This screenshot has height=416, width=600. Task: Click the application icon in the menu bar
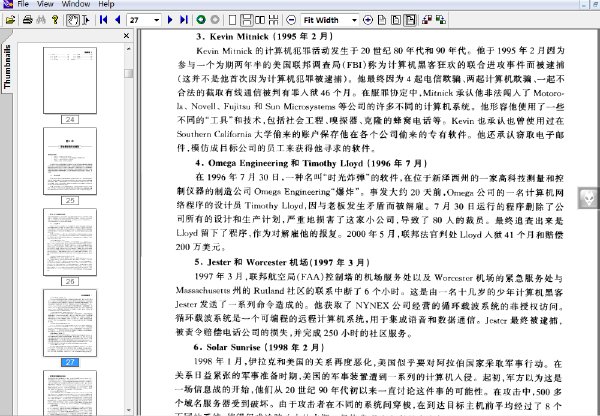click(8, 4)
